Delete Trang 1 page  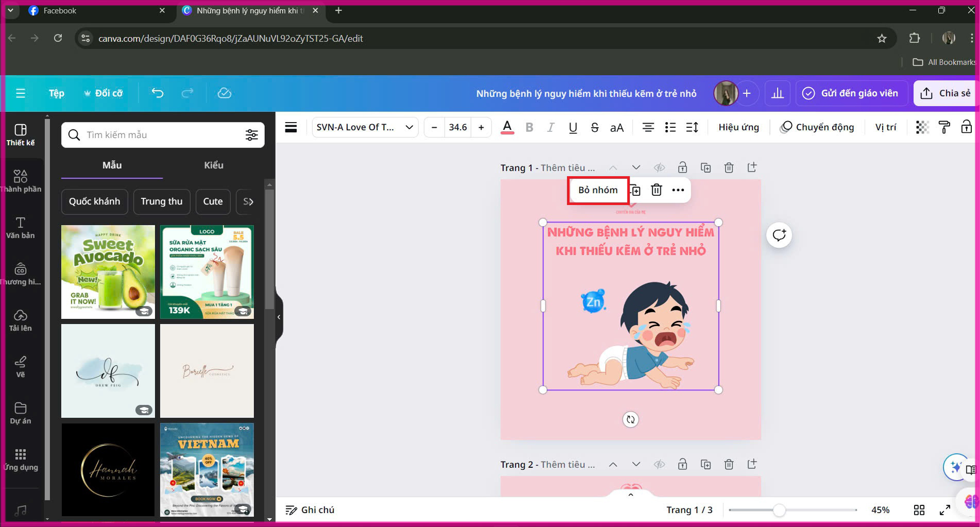729,167
